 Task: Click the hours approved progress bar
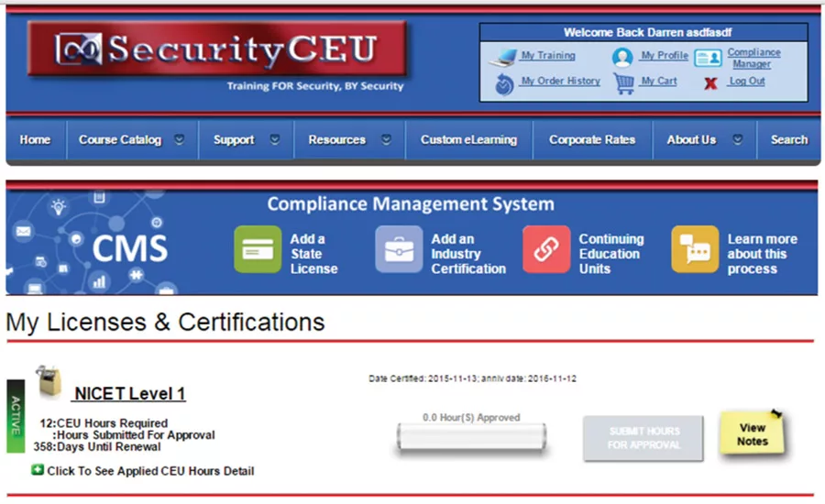(x=471, y=437)
